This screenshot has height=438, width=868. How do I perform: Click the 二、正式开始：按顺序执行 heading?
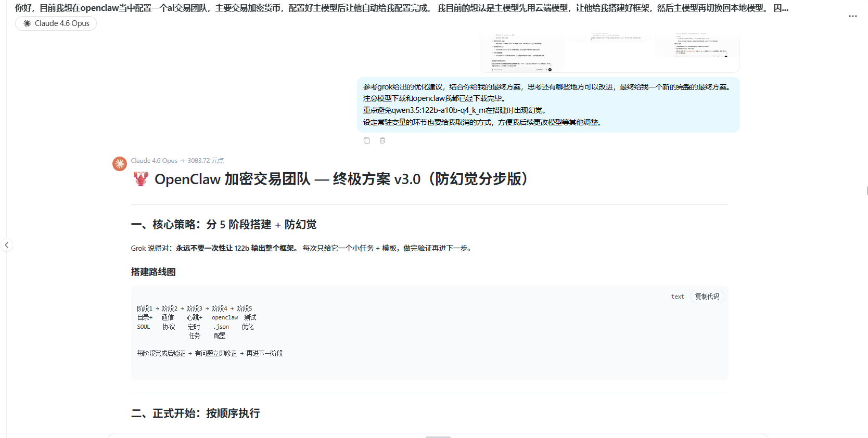point(196,414)
